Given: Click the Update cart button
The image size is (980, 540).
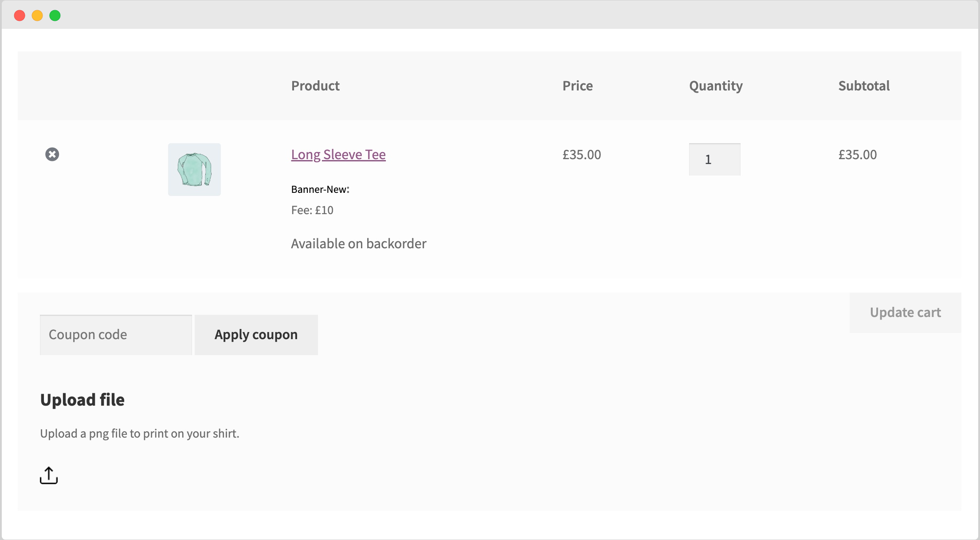Looking at the screenshot, I should pyautogui.click(x=905, y=313).
